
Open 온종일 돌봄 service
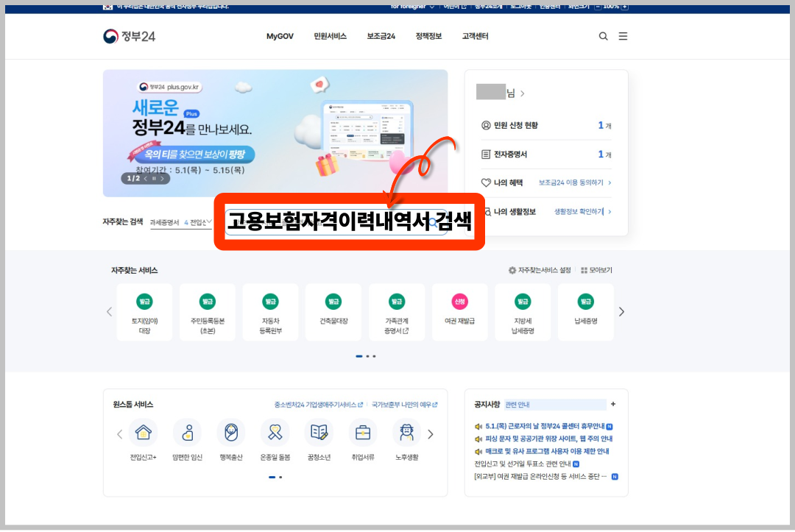[275, 440]
